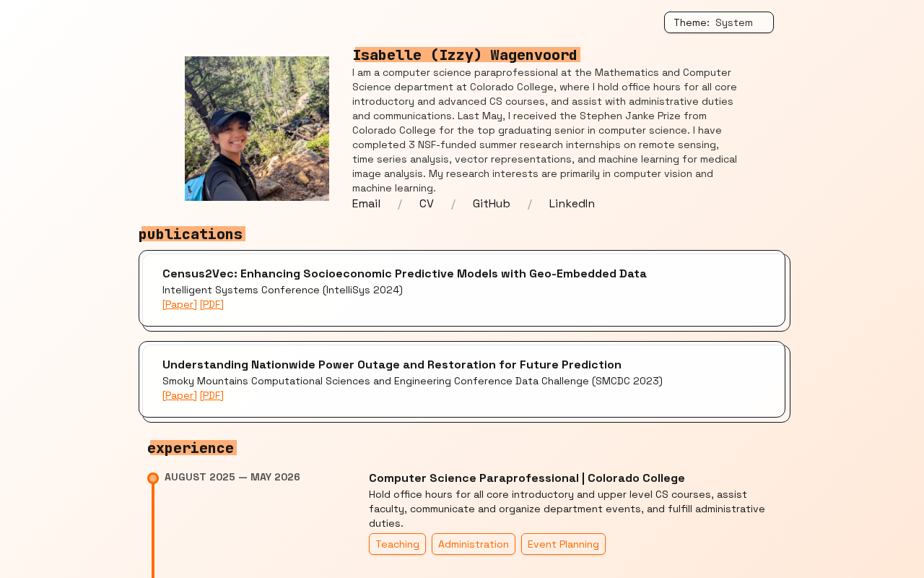
Task: Click the experience section heading
Action: [x=191, y=448]
